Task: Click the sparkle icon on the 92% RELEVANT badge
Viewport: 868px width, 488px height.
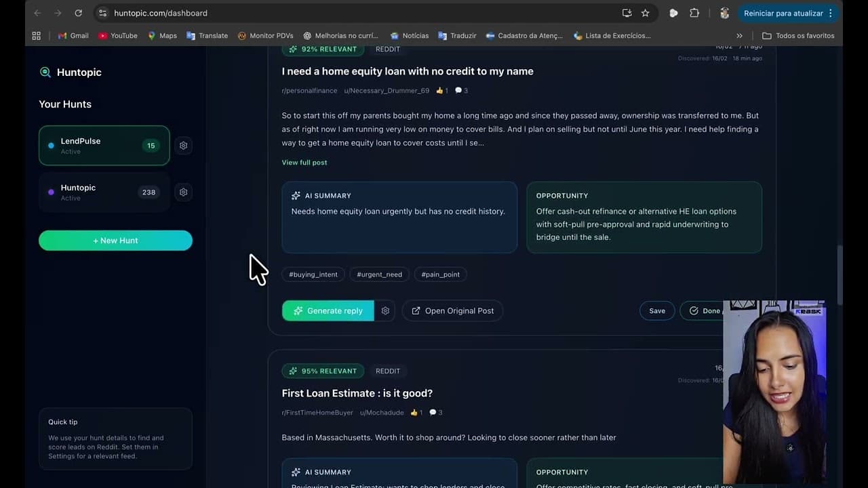Action: point(293,49)
